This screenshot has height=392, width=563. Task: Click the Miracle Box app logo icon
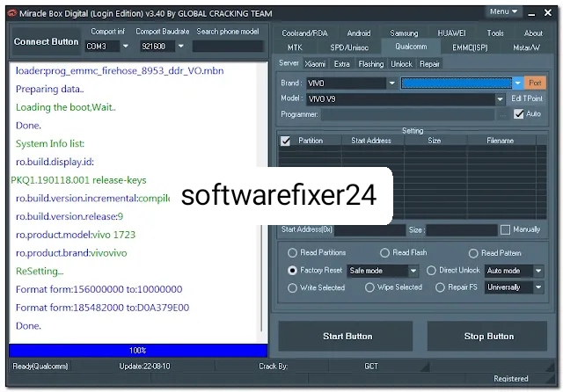coord(12,14)
